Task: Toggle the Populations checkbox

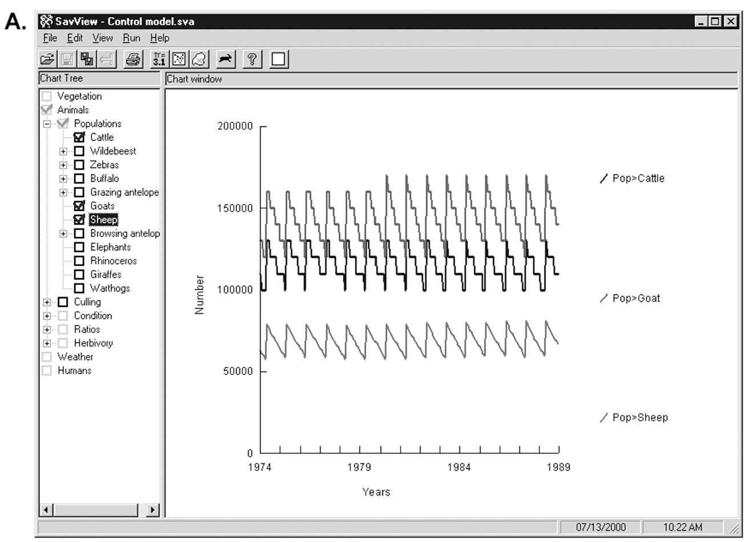Action: pos(63,123)
